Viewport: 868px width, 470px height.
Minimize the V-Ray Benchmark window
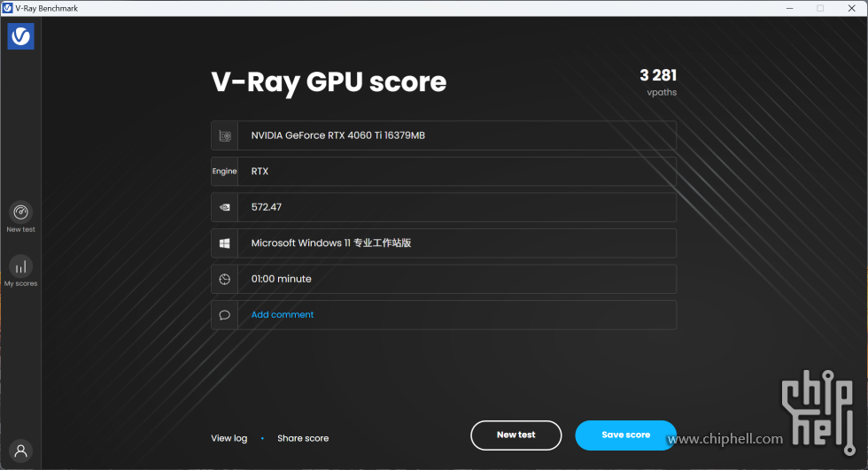(x=790, y=8)
